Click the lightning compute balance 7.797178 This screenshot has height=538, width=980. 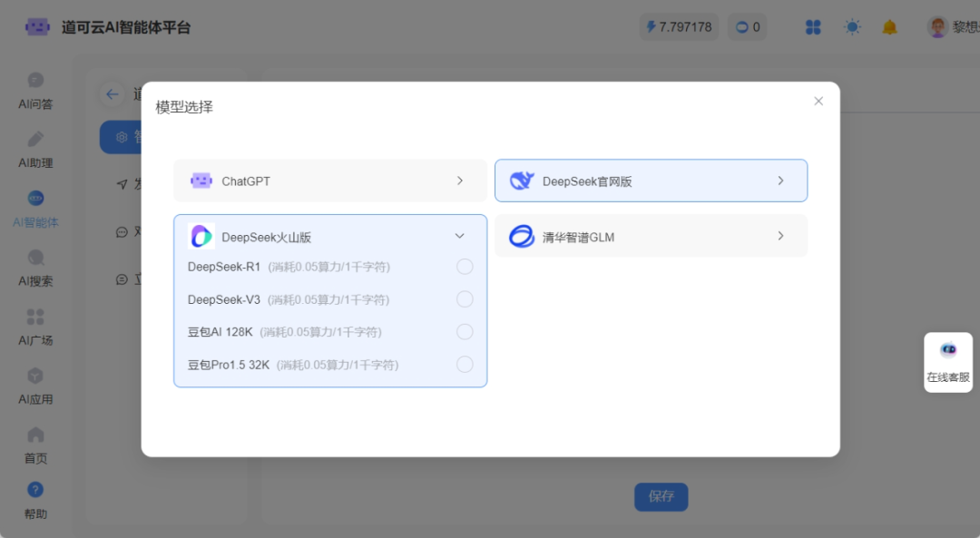pos(679,27)
